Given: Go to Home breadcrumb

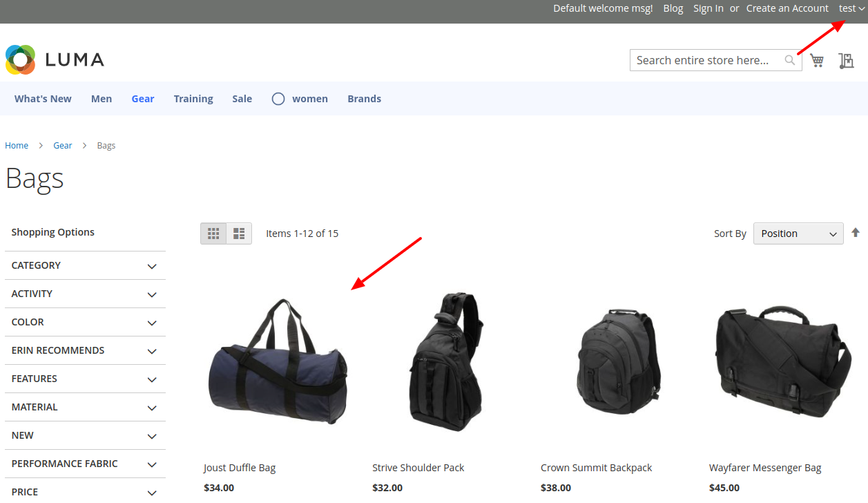Looking at the screenshot, I should [17, 146].
